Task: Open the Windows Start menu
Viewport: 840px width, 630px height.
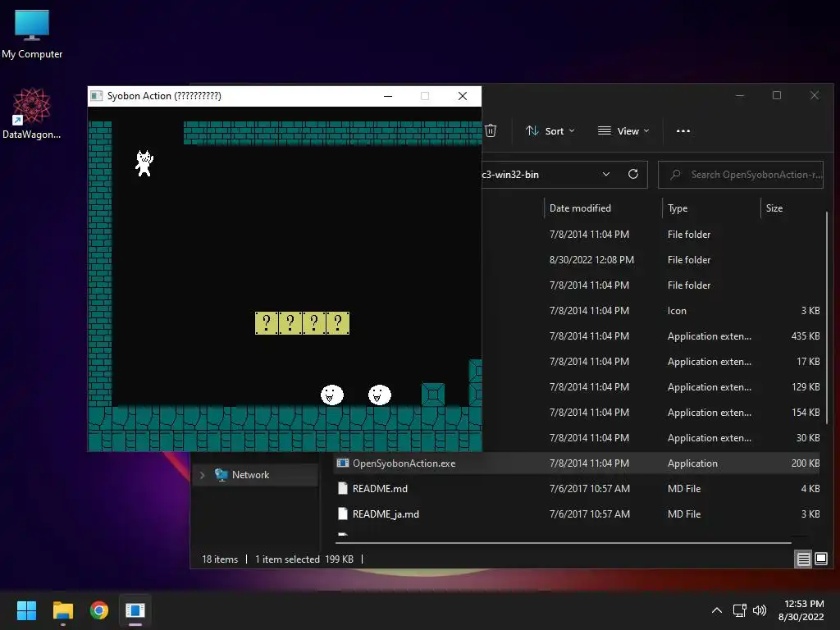Action: point(26,610)
